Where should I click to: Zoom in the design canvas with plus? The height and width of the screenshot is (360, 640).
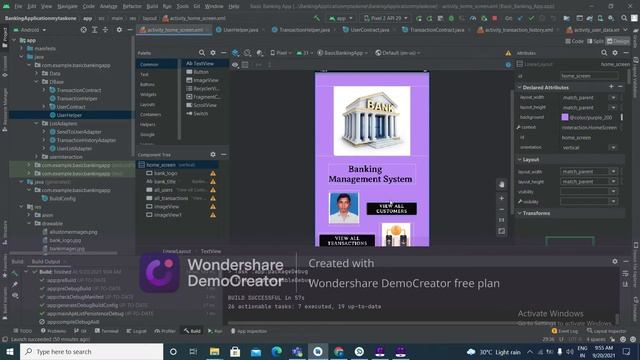[502, 198]
